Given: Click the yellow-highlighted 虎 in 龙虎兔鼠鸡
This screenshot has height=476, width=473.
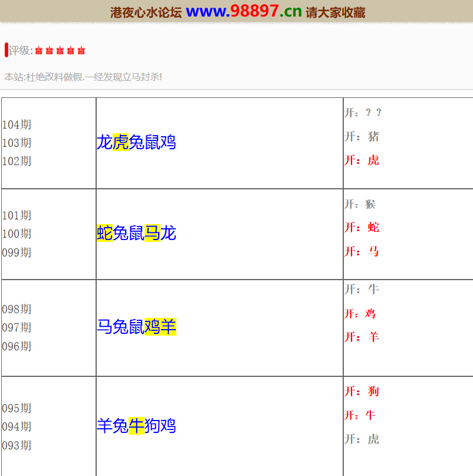Looking at the screenshot, I should 120,142.
